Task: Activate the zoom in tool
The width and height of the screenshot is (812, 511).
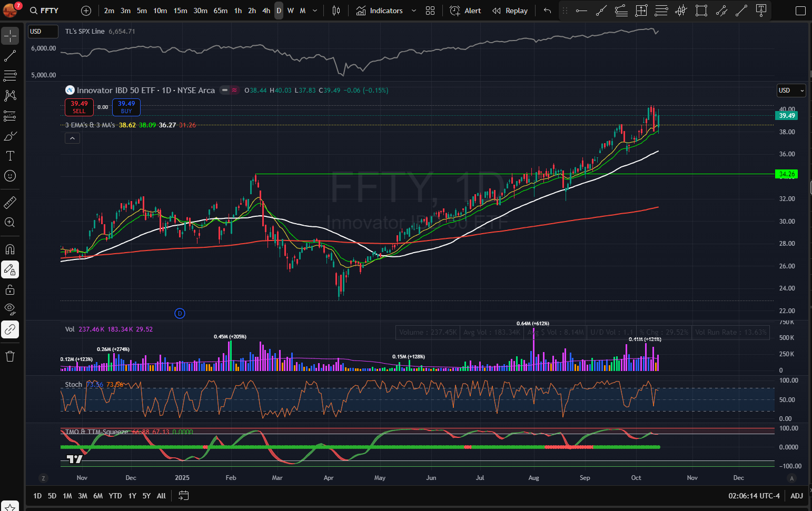Action: click(x=10, y=222)
